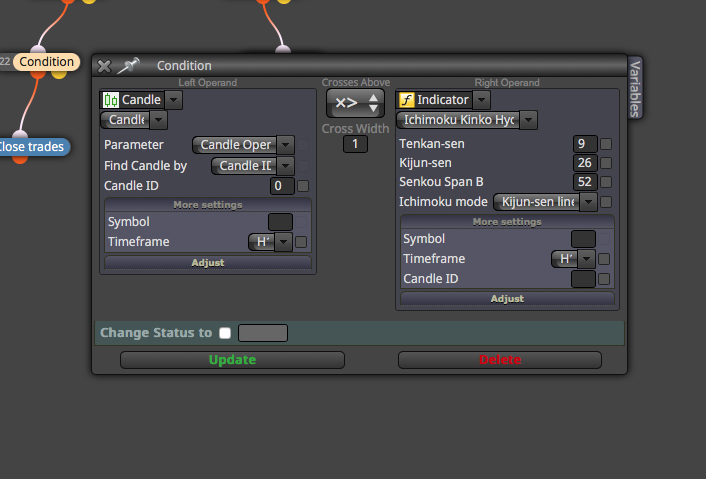Click the red Delete button

pyautogui.click(x=500, y=360)
